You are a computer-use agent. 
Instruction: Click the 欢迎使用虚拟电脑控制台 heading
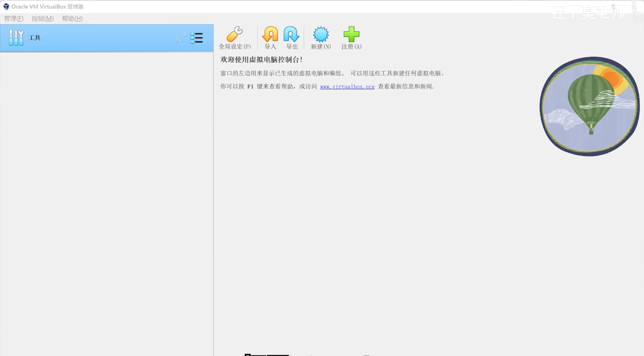[x=261, y=60]
